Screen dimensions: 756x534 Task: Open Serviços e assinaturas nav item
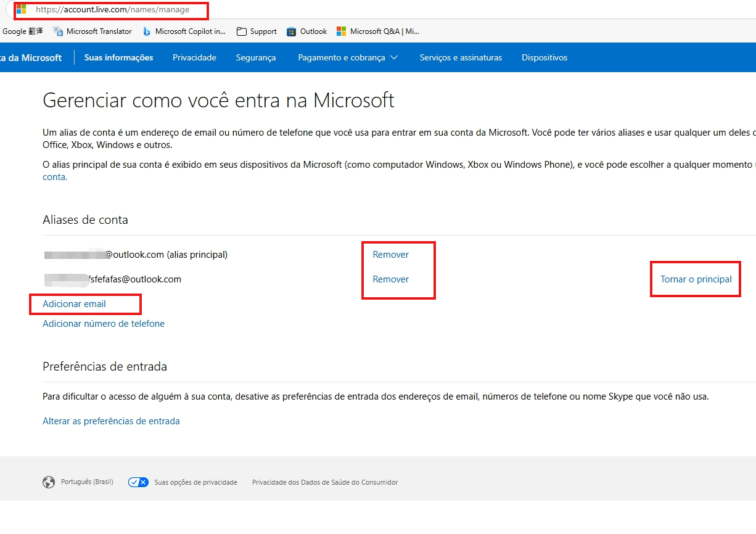[461, 57]
